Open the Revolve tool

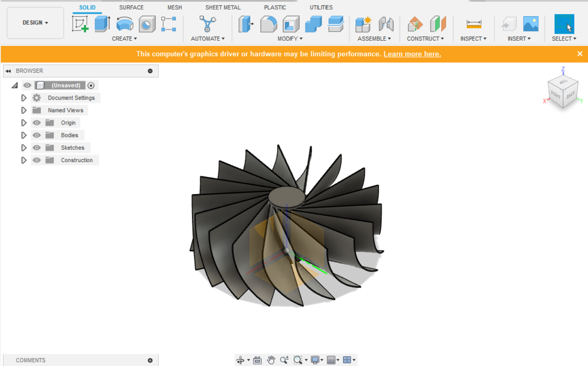pyautogui.click(x=124, y=25)
